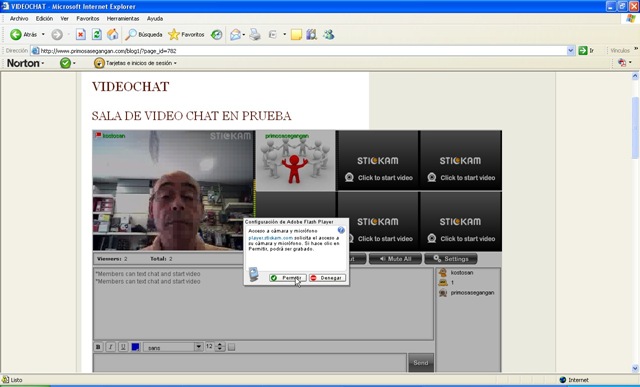Click the webcam icon in first Stickam slot
Viewport: 640px width, 387px height.
click(349, 178)
